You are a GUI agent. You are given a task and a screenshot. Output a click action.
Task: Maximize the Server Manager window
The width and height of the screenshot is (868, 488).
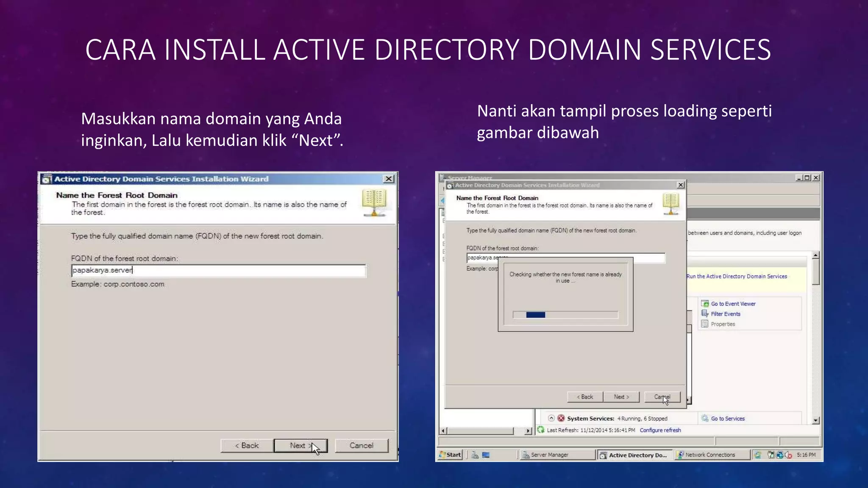(x=807, y=178)
